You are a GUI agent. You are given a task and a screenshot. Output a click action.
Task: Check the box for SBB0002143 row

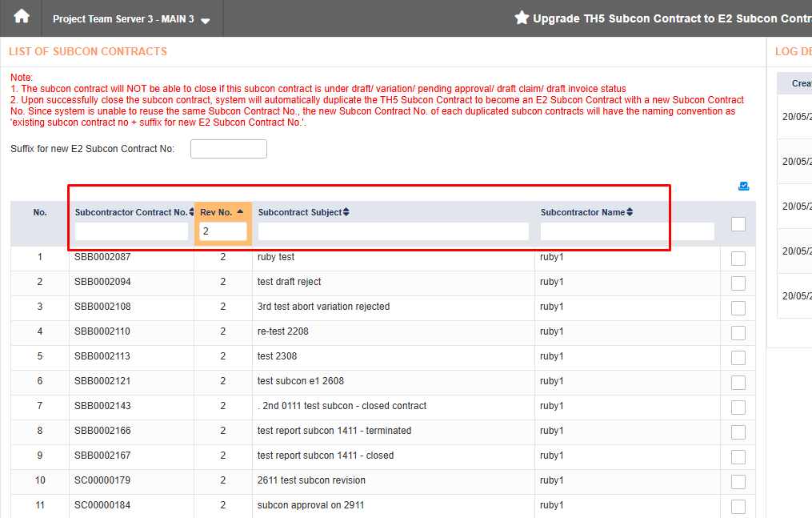[x=738, y=408]
